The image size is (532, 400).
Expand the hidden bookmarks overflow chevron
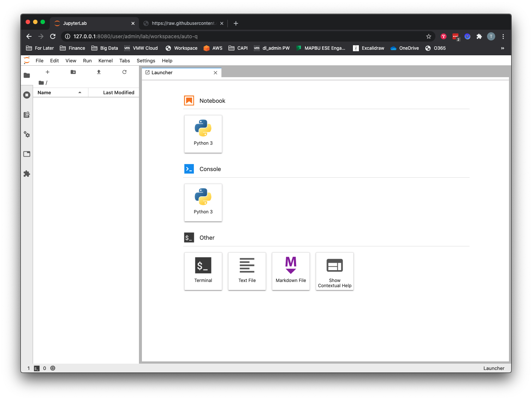click(503, 48)
